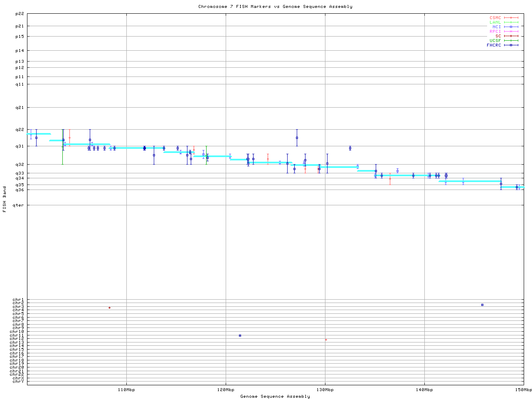Select the gray marker on chr12 near 130Mbp
The image size is (532, 399).
[326, 340]
